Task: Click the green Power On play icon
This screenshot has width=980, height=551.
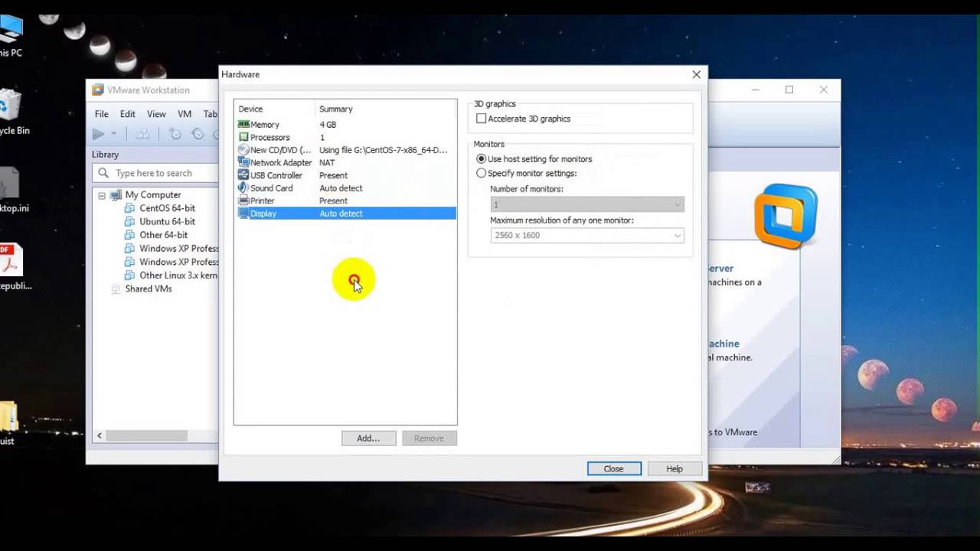Action: (98, 134)
